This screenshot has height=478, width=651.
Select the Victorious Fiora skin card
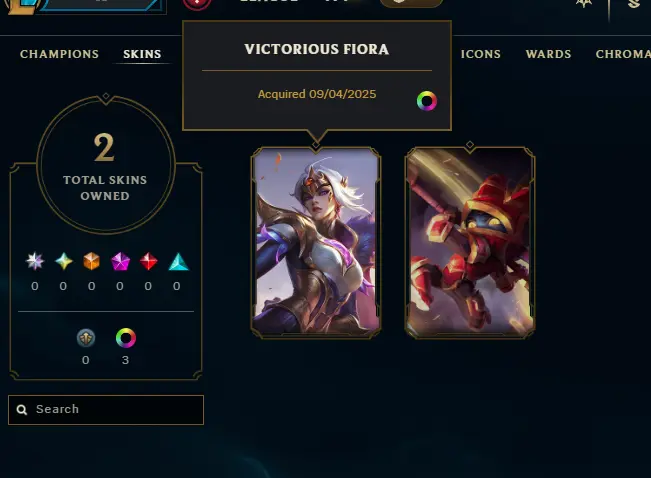(316, 243)
